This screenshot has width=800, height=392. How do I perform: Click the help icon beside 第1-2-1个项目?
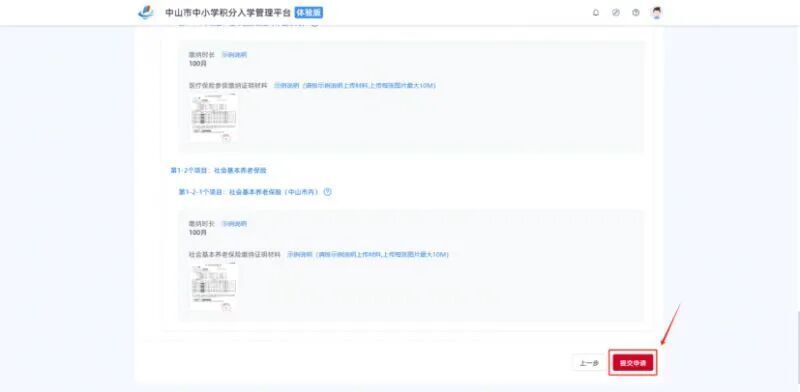click(328, 192)
